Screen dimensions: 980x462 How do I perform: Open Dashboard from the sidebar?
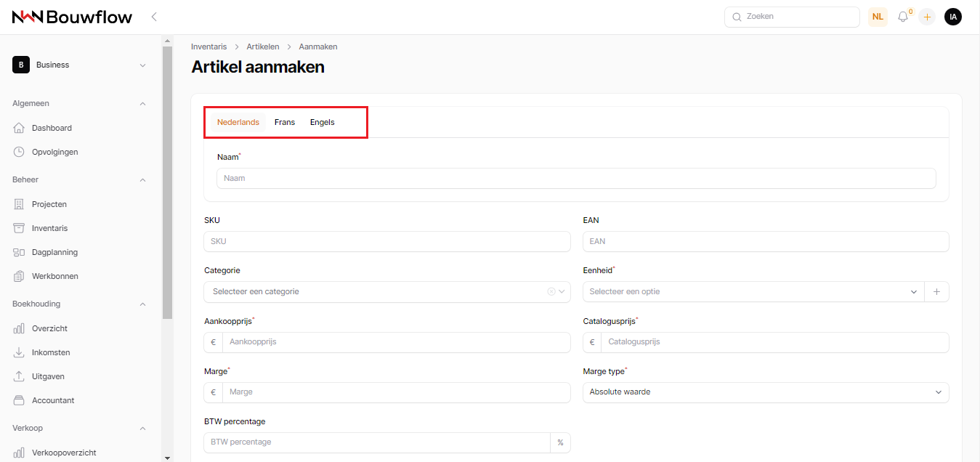(52, 128)
